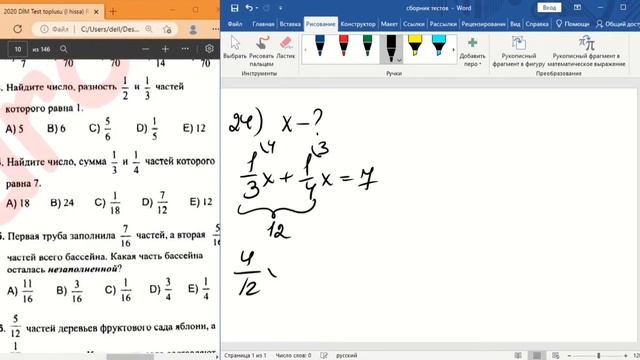The image size is (640, 360).
Task: Open the Вид tab
Action: coord(515,24)
